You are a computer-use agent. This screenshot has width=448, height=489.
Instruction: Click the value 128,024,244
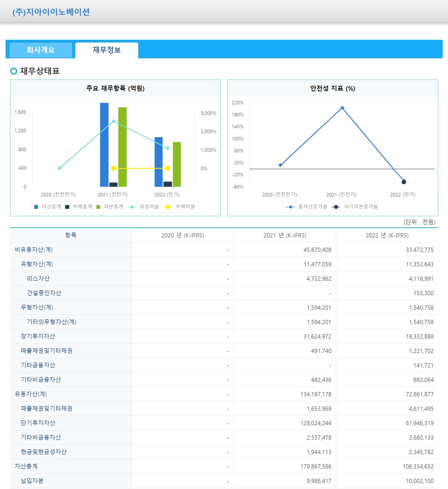316,423
